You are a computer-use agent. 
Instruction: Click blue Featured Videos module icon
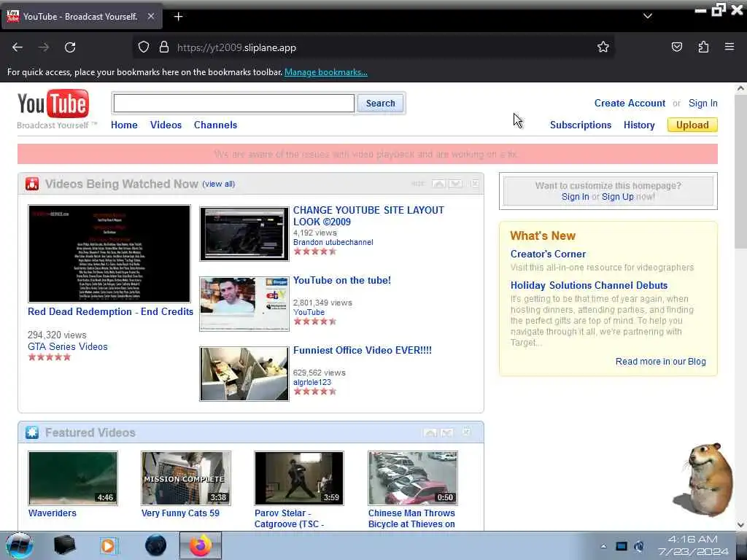point(32,432)
